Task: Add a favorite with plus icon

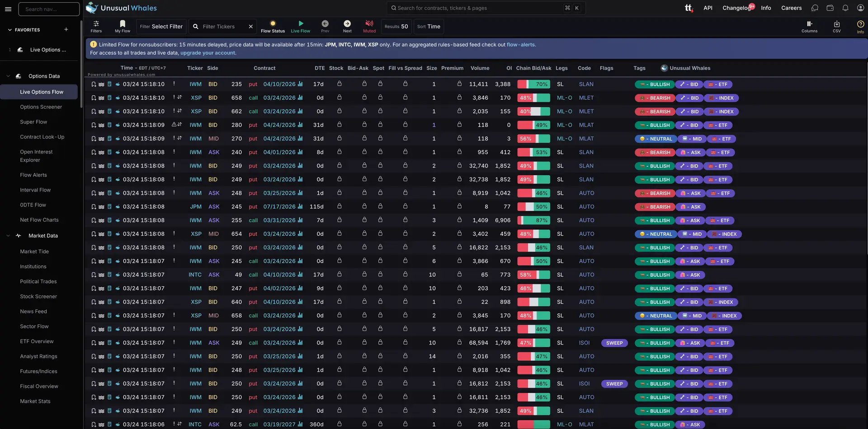Action: click(66, 29)
